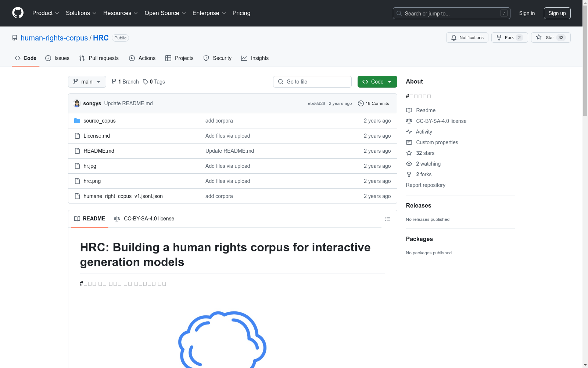Click 'Add files via upload' on hr.jpg row
Image resolution: width=588 pixels, height=368 pixels.
[228, 166]
